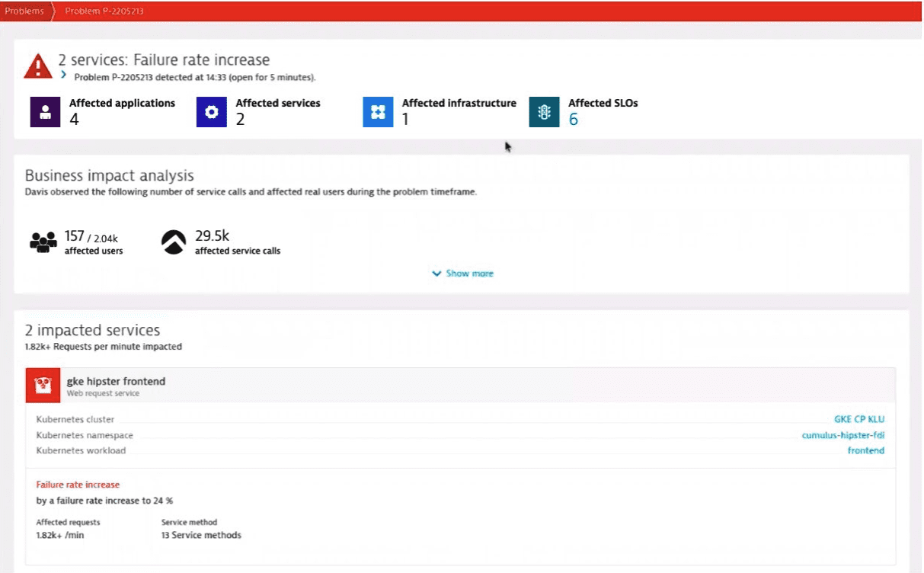This screenshot has height=573, width=924.
Task: Select the gke hipster frontend service icon
Action: pyautogui.click(x=43, y=385)
